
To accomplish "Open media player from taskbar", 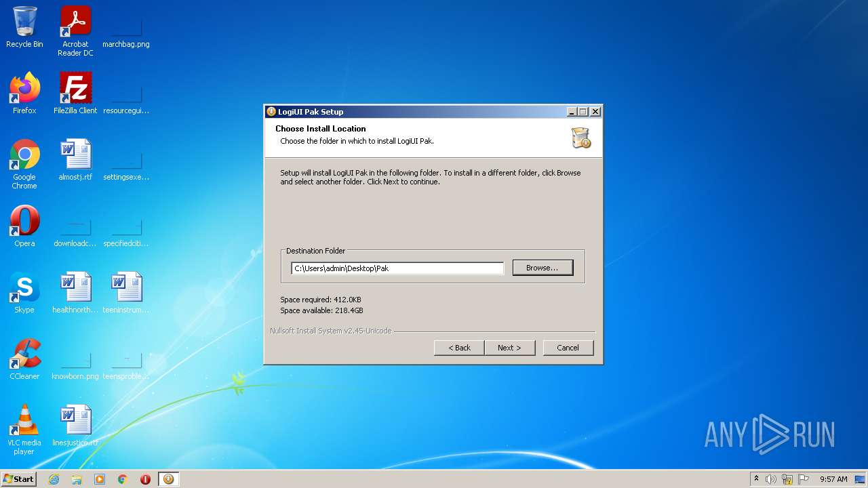I will tap(100, 479).
